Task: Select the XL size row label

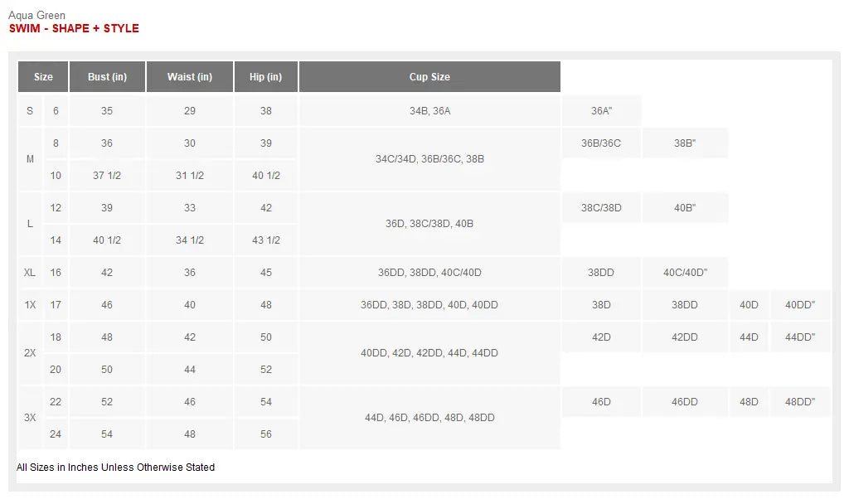Action: tap(31, 273)
